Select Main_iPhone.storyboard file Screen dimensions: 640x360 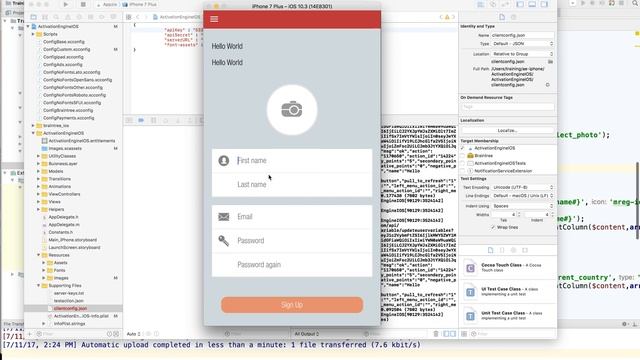tap(72, 240)
